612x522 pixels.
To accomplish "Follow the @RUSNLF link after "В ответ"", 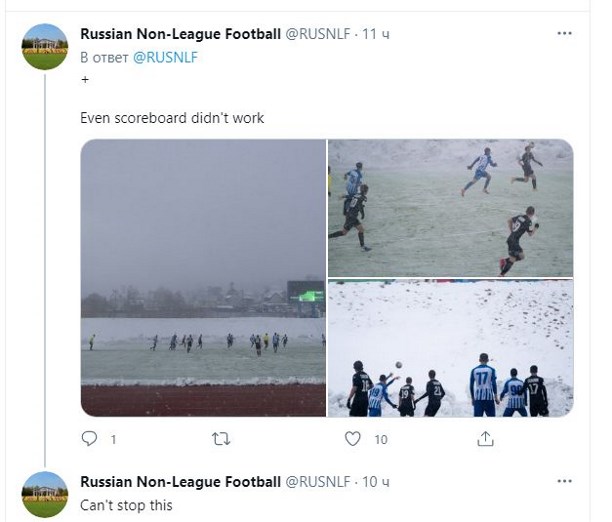I will tap(165, 57).
